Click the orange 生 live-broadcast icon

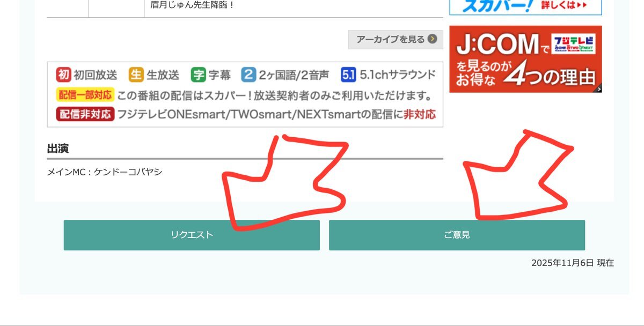tap(136, 75)
